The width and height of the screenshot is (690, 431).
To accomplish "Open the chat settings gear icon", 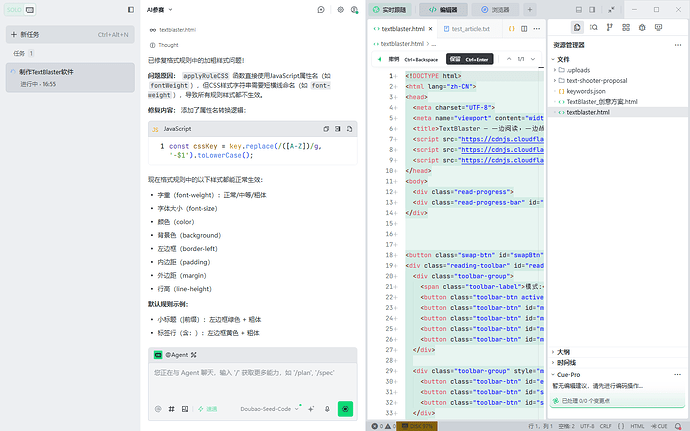I will pos(340,10).
